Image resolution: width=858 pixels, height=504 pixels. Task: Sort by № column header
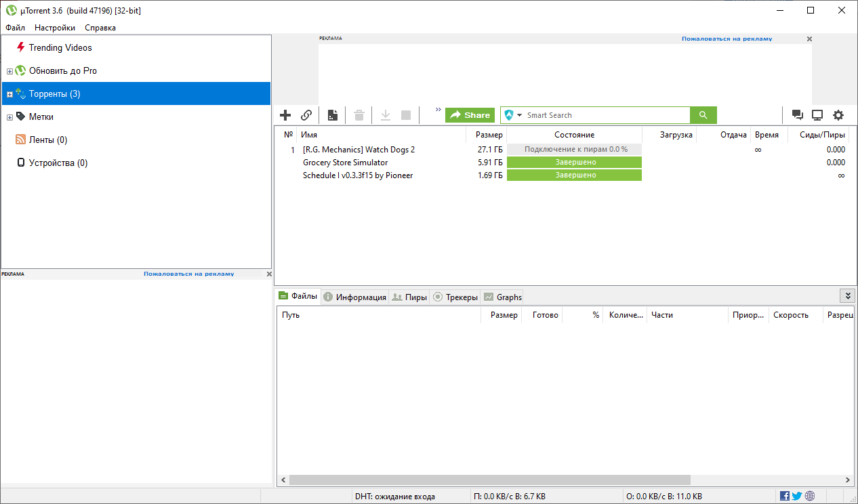click(x=287, y=135)
